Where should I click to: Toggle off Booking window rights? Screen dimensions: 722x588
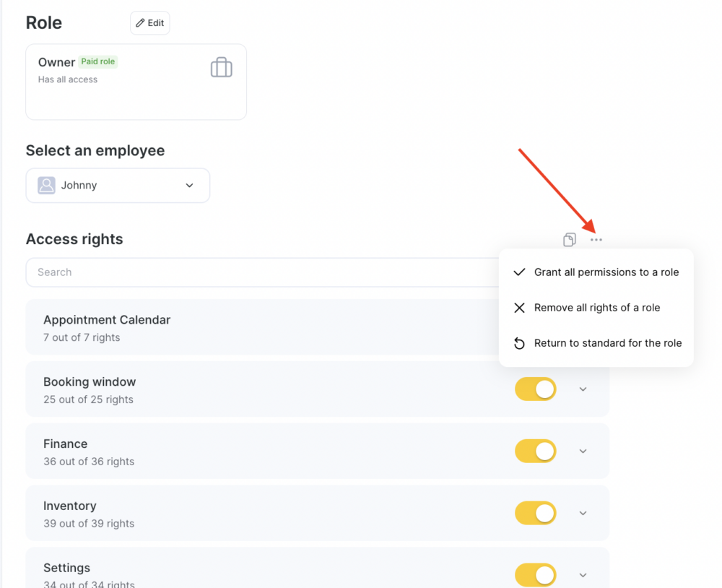pos(536,389)
